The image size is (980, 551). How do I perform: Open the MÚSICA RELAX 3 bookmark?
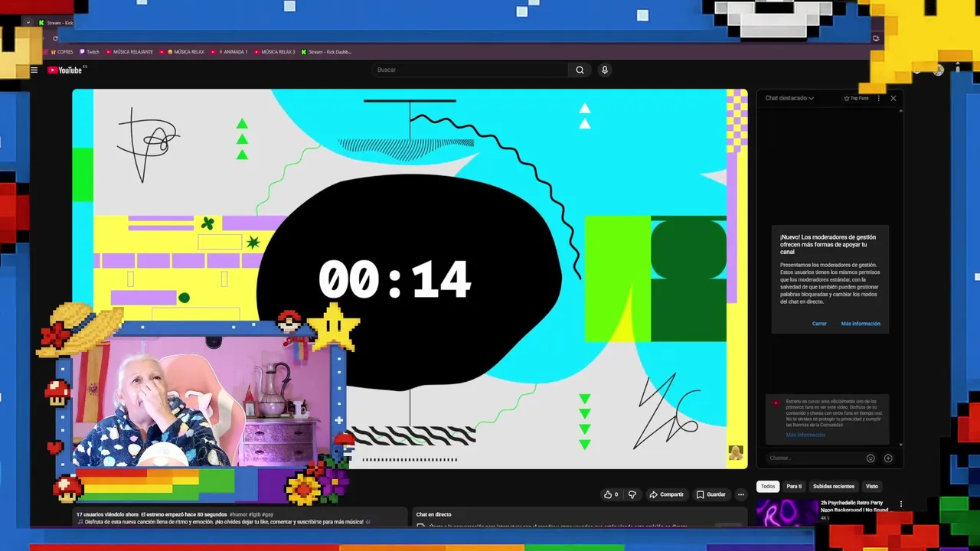point(275,52)
